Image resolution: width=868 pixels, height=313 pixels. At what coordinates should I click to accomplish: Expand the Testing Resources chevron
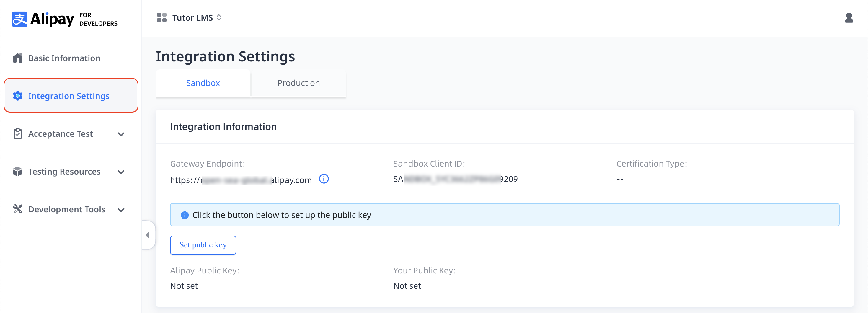point(121,172)
